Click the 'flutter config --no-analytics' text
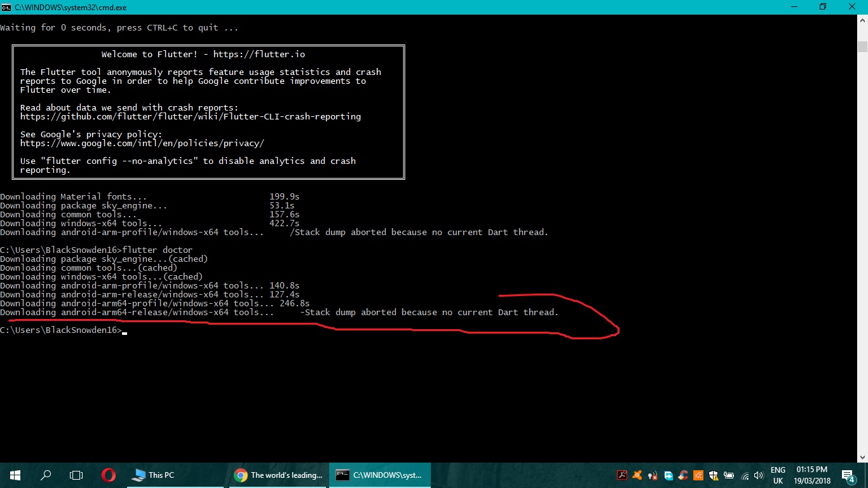This screenshot has height=488, width=868. coord(119,161)
